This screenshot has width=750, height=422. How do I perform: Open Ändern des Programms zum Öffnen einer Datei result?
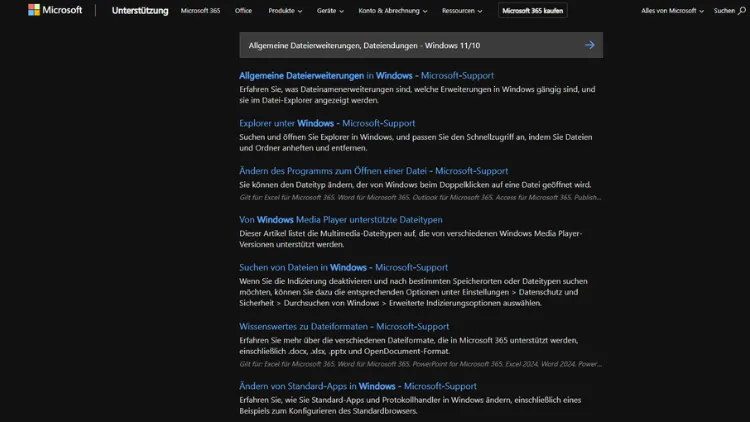(x=374, y=171)
